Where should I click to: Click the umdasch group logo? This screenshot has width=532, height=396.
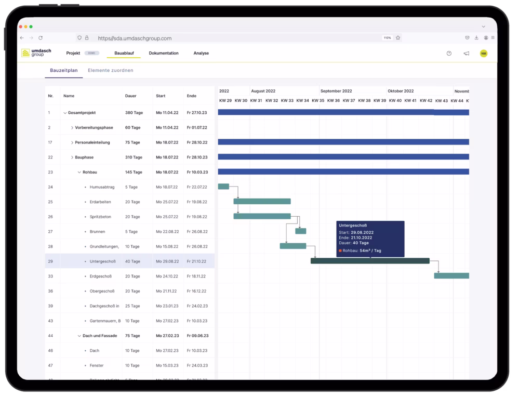(36, 52)
